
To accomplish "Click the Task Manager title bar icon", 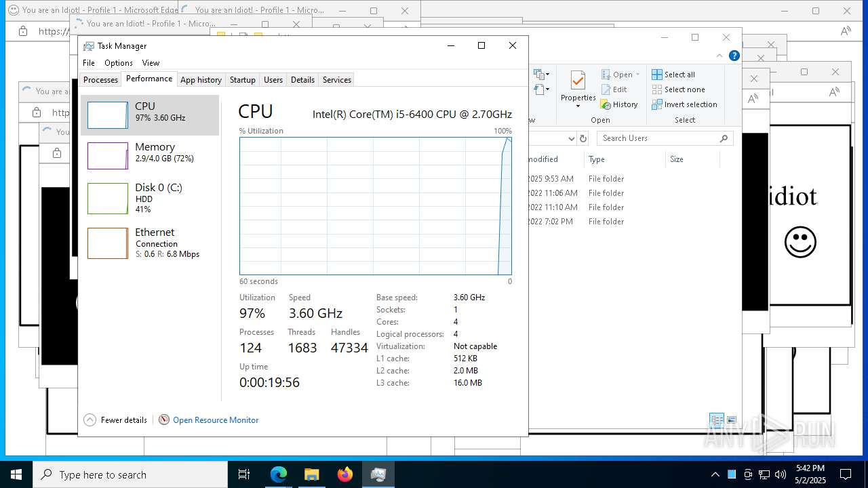I will [x=89, y=46].
